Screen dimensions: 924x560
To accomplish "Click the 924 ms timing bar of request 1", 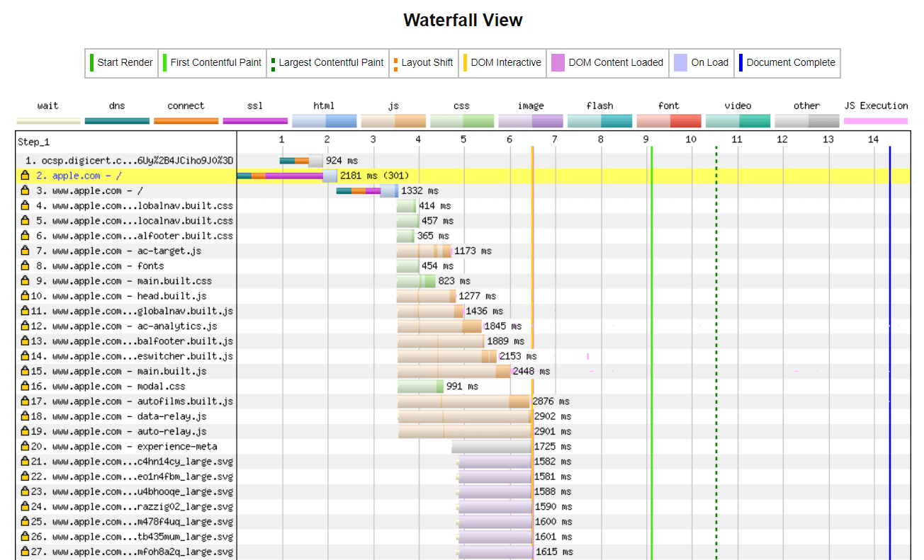I will pos(301,161).
